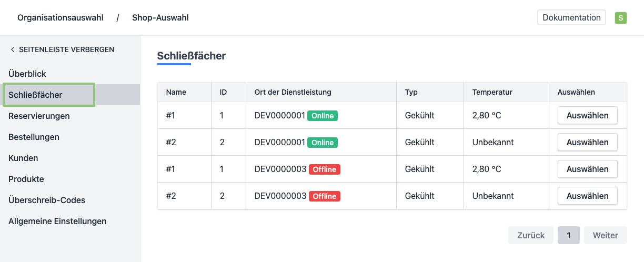Click the green S user avatar icon
Viewport: 644px width, 262px height.
pyautogui.click(x=621, y=18)
